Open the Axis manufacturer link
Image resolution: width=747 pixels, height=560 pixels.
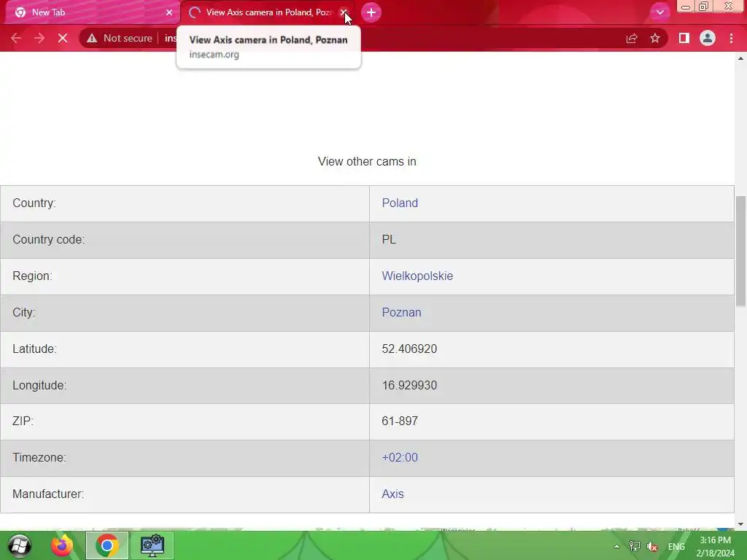[x=392, y=494]
